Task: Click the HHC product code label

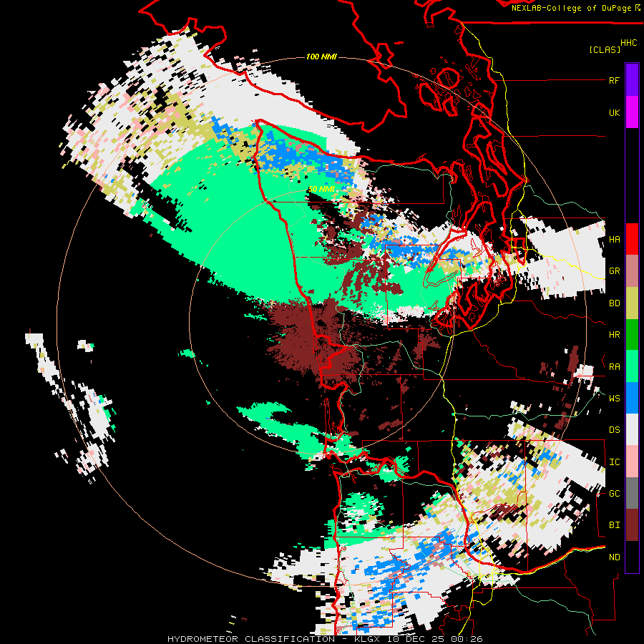Action: [x=628, y=43]
